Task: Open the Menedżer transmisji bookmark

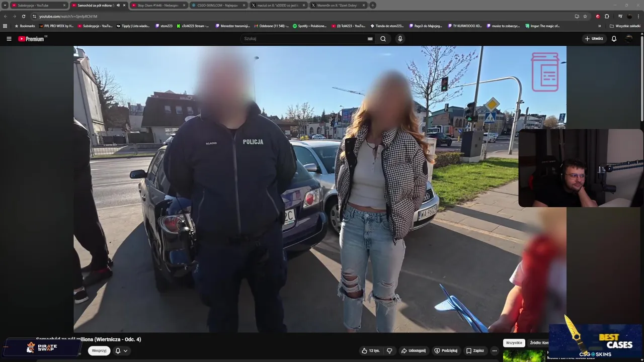Action: pos(232,26)
